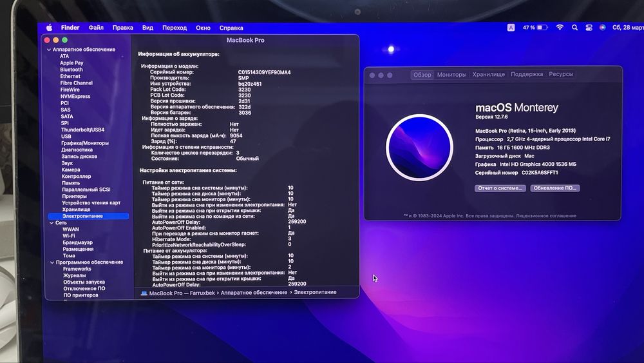Select Журналы in the sidebar
Image resolution: width=644 pixels, height=363 pixels.
(74, 275)
